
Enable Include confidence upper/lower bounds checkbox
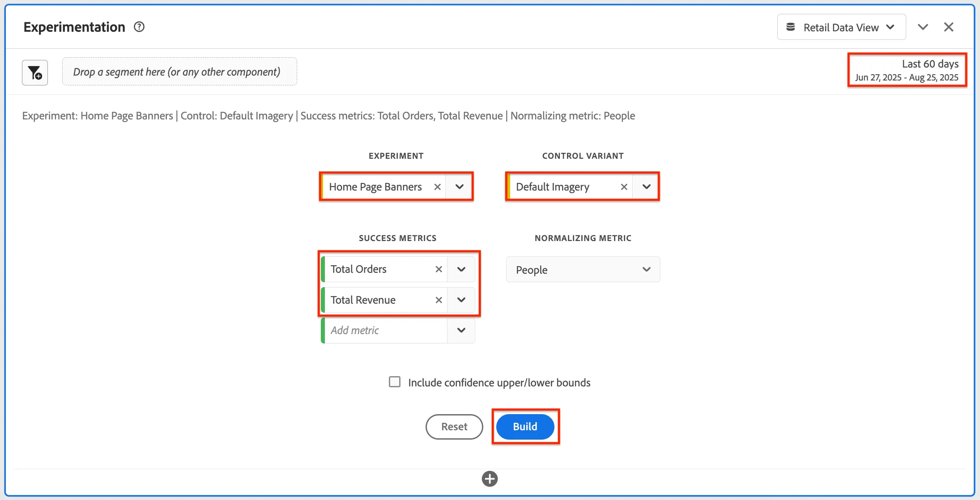coord(395,382)
